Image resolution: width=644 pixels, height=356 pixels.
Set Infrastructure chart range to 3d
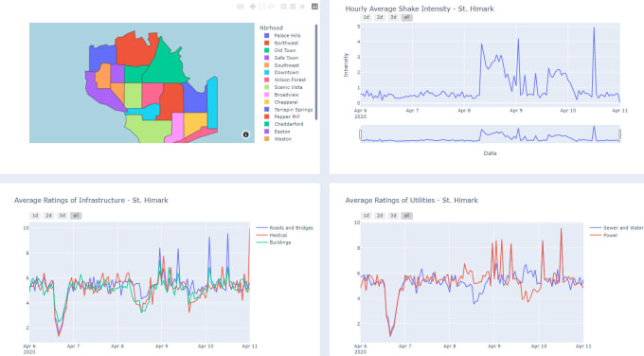tap(62, 216)
